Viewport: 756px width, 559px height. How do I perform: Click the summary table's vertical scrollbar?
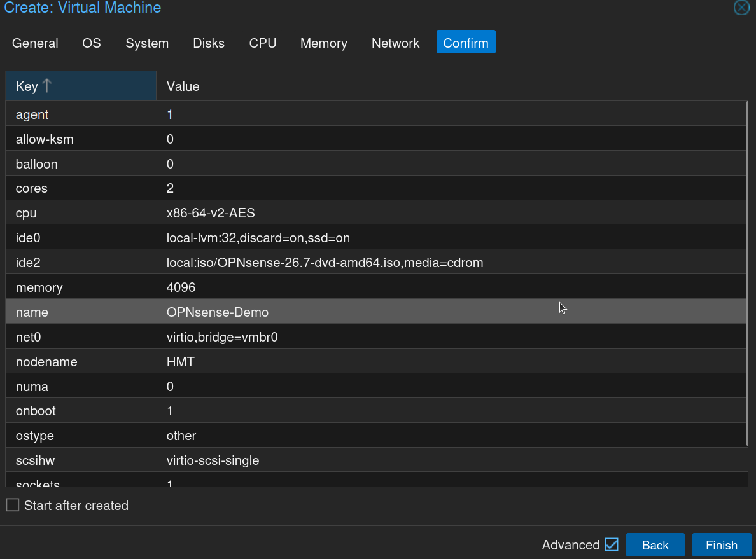click(x=747, y=273)
